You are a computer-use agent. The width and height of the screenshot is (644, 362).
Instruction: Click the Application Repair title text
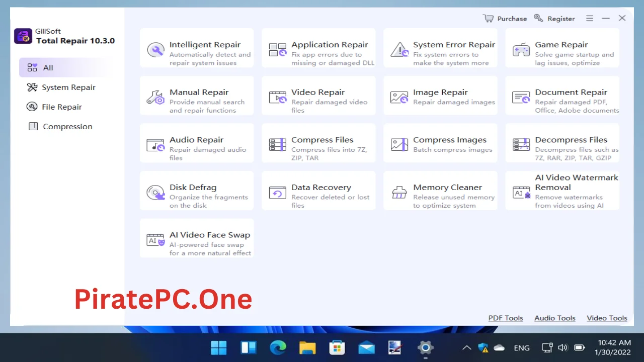coord(330,45)
